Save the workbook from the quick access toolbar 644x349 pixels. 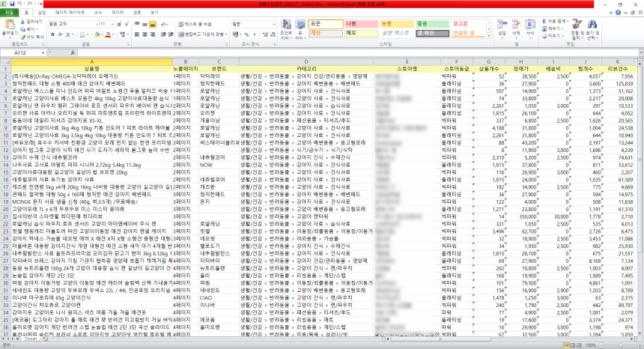[12, 4]
